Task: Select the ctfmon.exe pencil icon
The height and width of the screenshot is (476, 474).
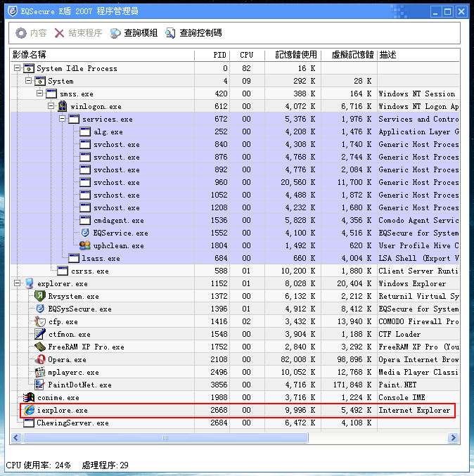Action: 40,334
